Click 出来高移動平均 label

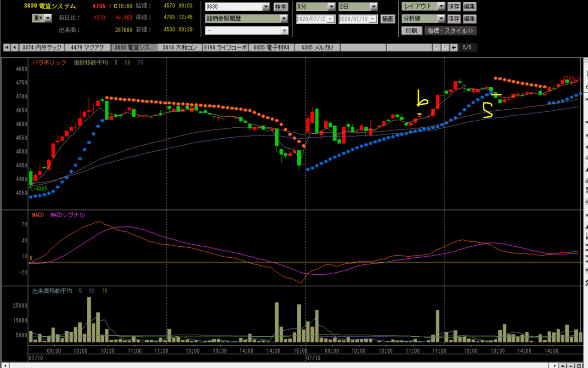(x=52, y=291)
